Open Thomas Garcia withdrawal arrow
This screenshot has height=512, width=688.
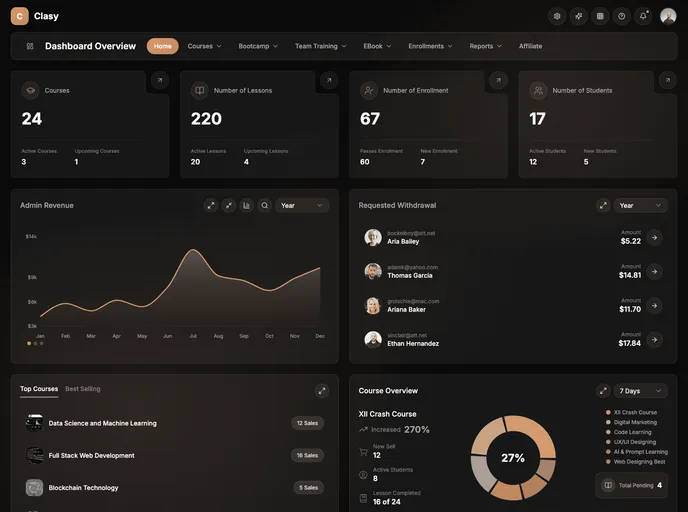(x=654, y=272)
